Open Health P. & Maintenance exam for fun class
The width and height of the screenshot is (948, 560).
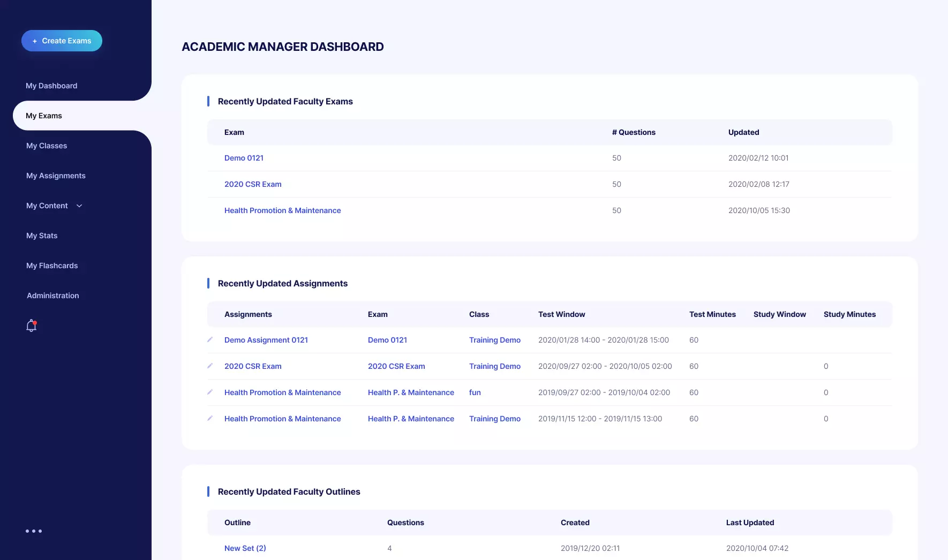[411, 392]
